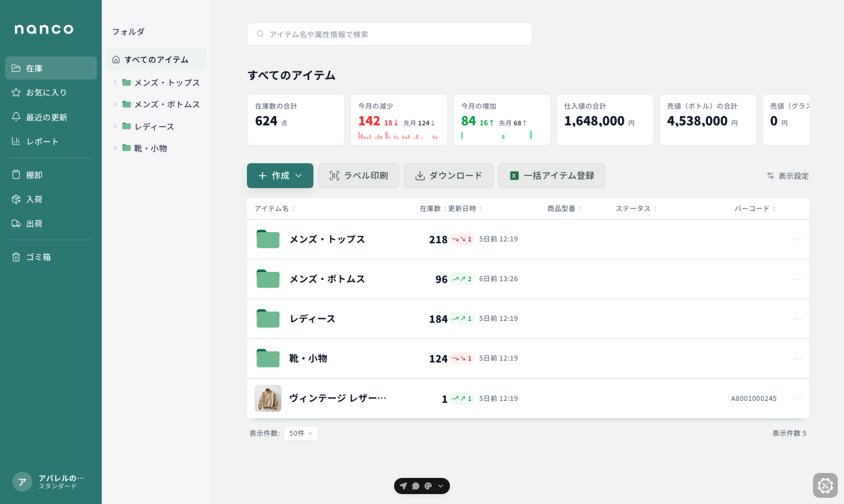Viewport: 844px width, 504px height.
Task: Click the send icon in floating toolbar
Action: click(403, 486)
